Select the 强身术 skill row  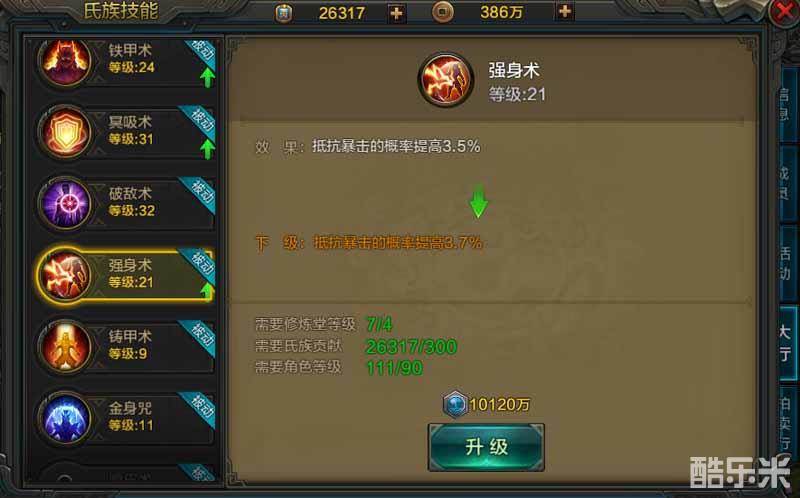pyautogui.click(x=126, y=276)
